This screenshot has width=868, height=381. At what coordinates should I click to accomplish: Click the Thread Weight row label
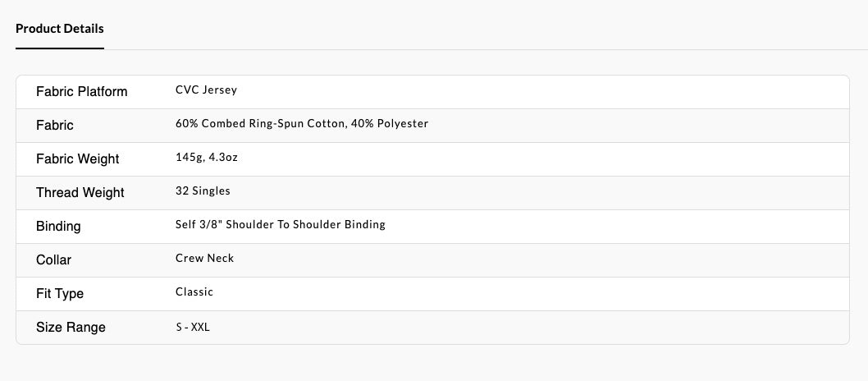80,193
